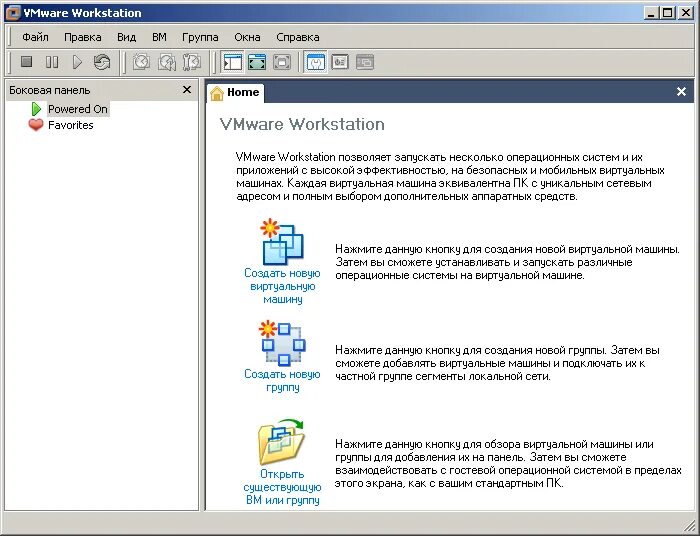Open the Окна menu
700x536 pixels.
pyautogui.click(x=247, y=37)
